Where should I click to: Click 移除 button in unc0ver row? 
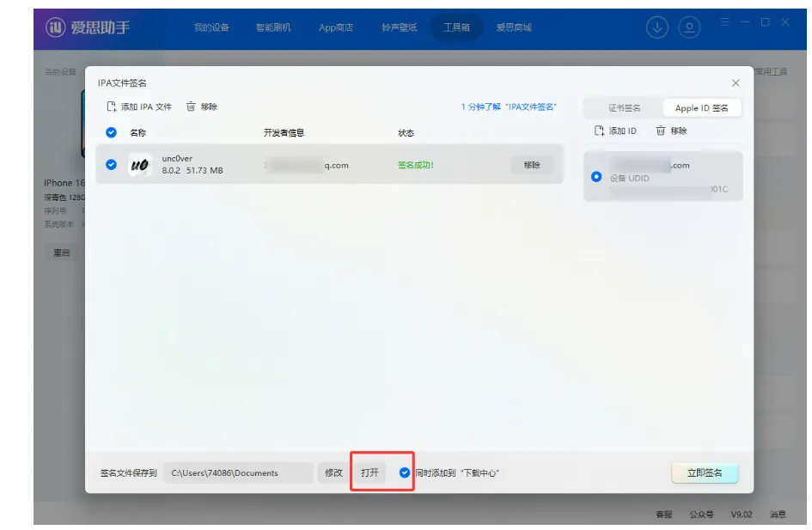pos(532,165)
